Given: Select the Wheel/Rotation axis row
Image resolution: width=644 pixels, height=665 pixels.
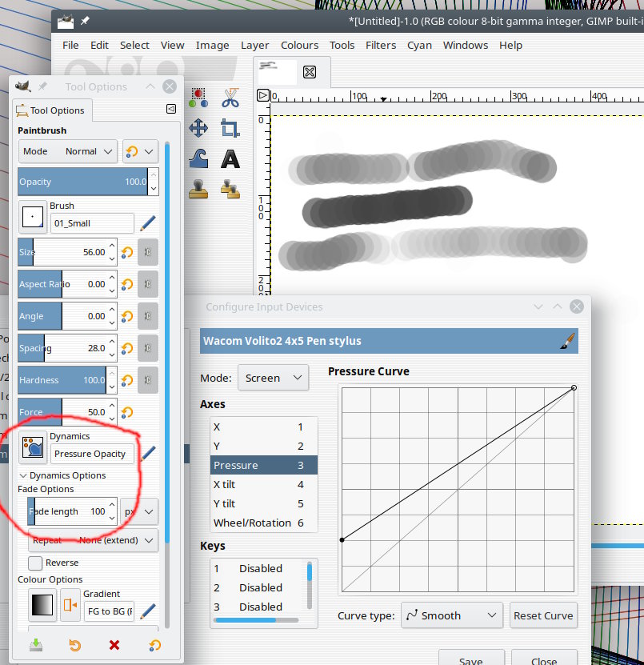Looking at the screenshot, I should coord(264,523).
